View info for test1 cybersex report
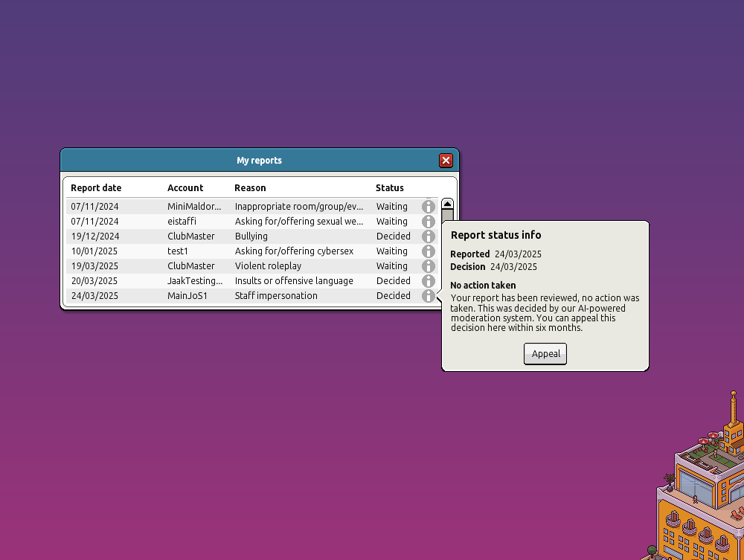The width and height of the screenshot is (744, 560). [428, 251]
